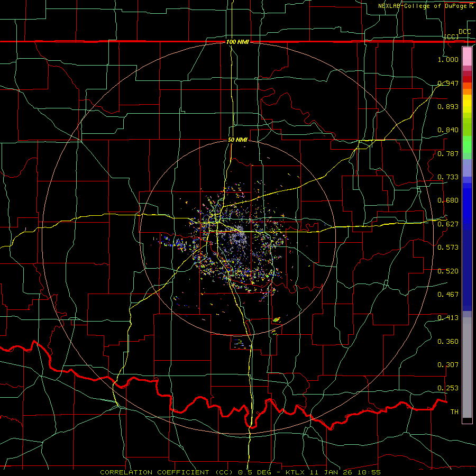Viewport: 476px width, 476px height.
Task: Pick the gray segment of color scale
Action: (467, 368)
